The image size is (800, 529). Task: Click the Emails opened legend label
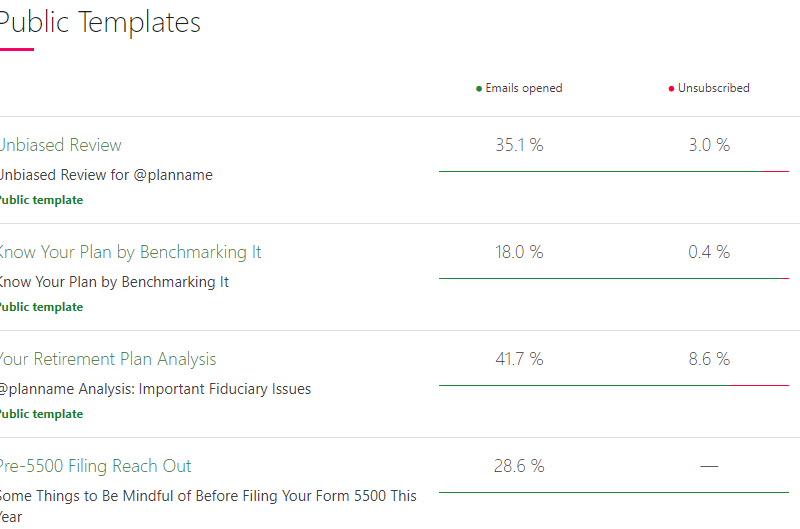523,88
